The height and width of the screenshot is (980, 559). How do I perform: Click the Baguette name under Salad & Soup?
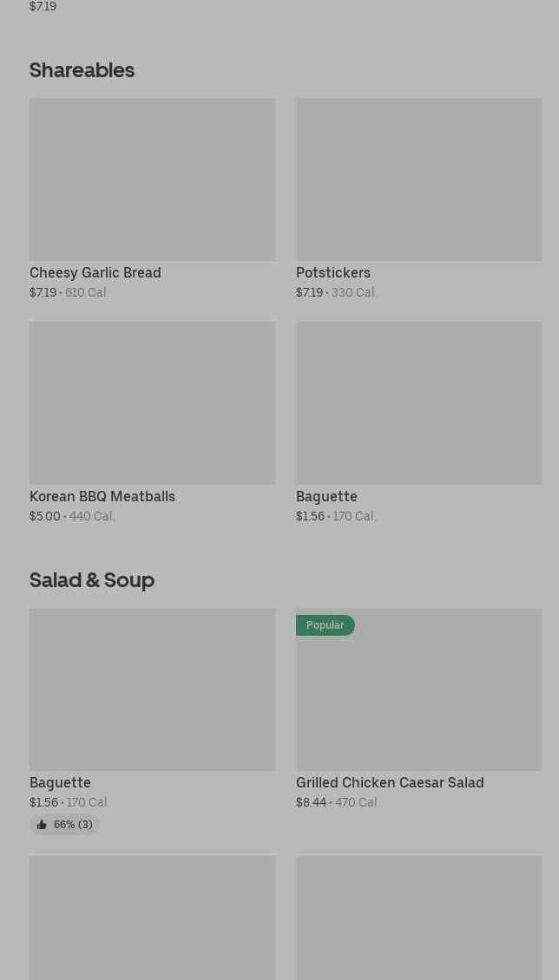tap(60, 782)
